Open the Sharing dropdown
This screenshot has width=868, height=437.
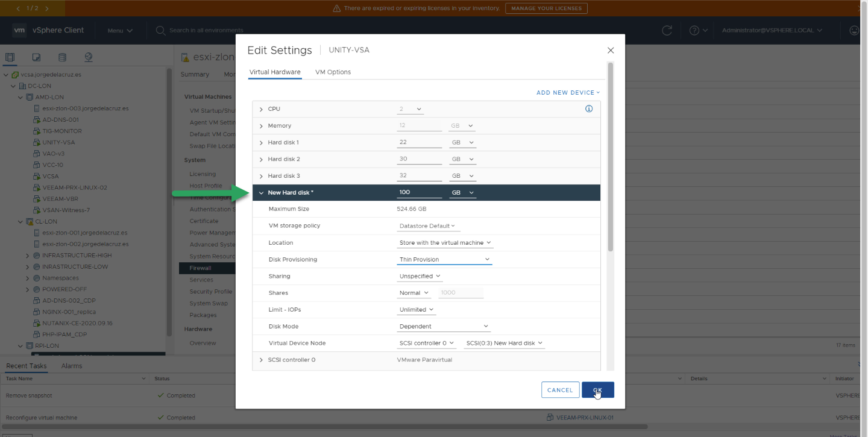tap(420, 276)
